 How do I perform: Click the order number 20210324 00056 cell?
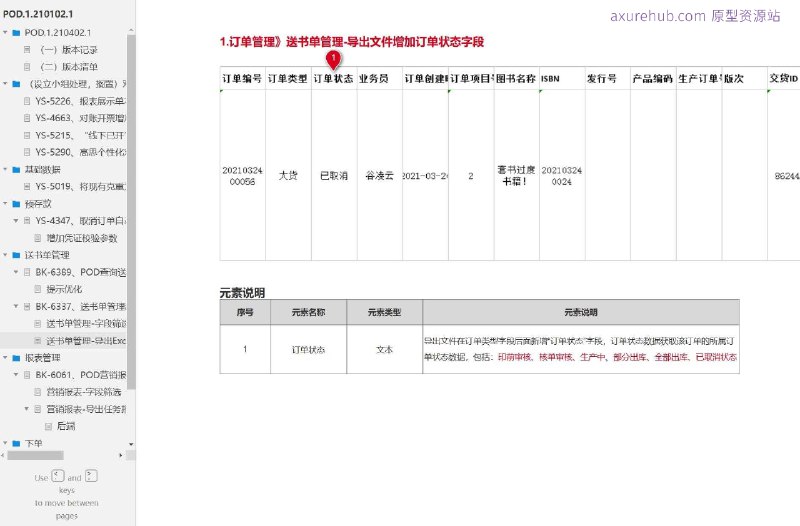pos(242,176)
